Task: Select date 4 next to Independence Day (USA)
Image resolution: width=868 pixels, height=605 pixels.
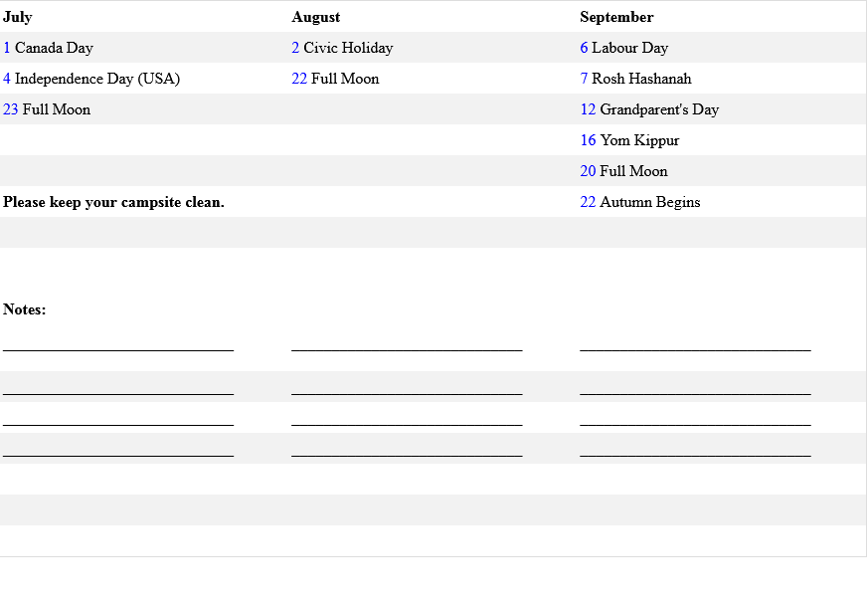Action: click(7, 79)
